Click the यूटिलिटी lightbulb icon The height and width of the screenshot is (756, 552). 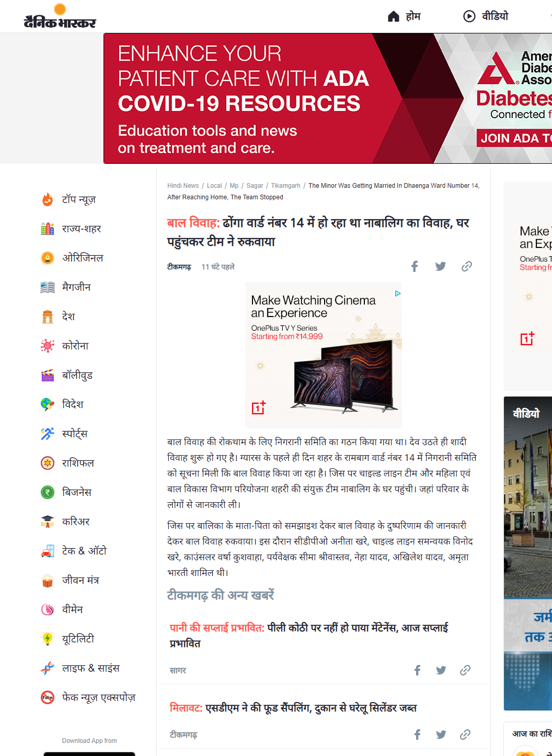48,639
